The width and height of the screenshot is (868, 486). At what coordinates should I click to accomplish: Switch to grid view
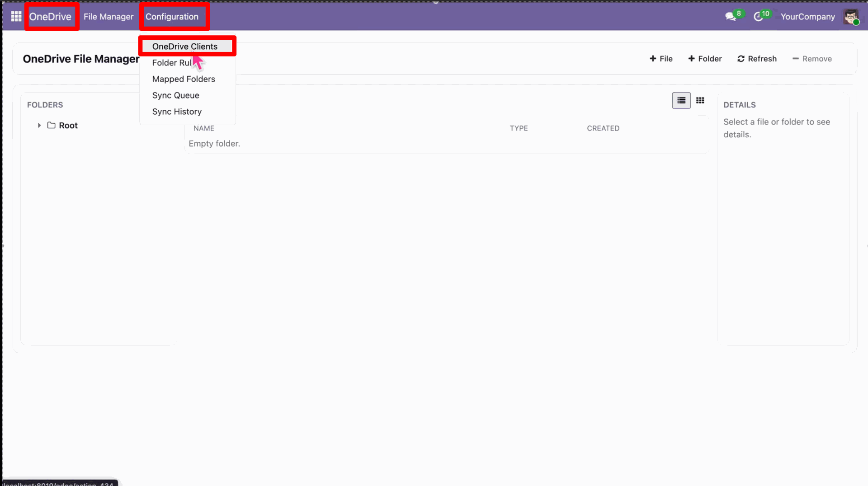point(700,100)
